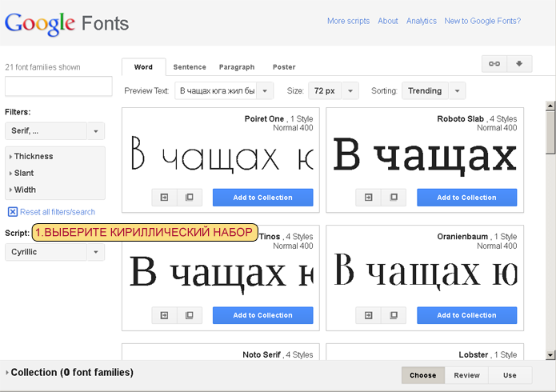Open Quick-use icon on Tinos card
The image size is (556, 392).
point(164,315)
